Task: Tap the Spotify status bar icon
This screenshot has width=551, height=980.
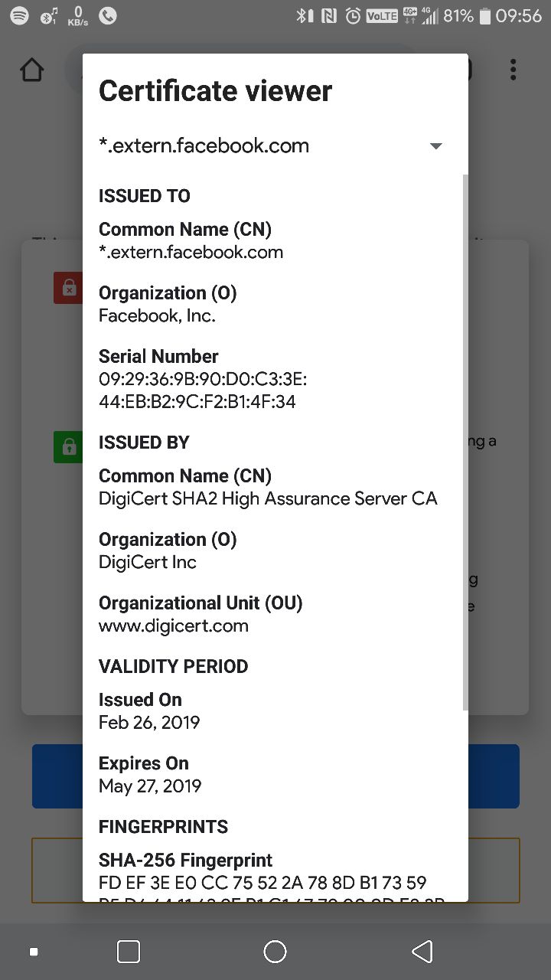Action: point(19,15)
